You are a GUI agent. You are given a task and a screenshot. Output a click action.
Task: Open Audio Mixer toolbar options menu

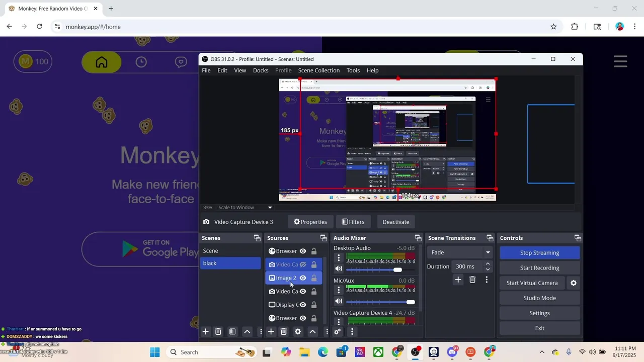pos(352,331)
